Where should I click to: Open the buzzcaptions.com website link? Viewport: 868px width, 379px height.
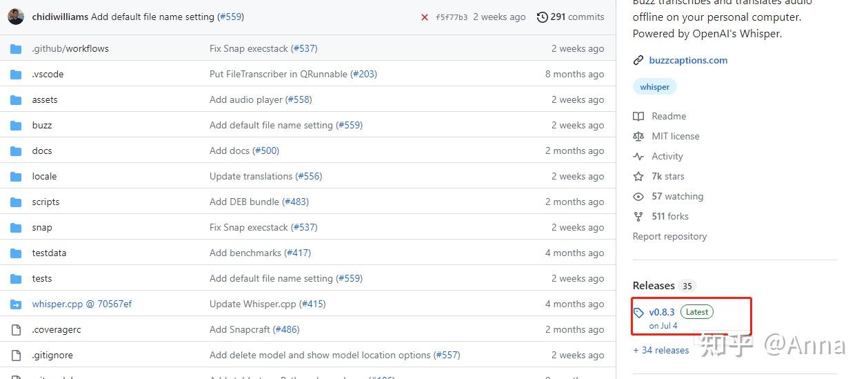(x=688, y=61)
